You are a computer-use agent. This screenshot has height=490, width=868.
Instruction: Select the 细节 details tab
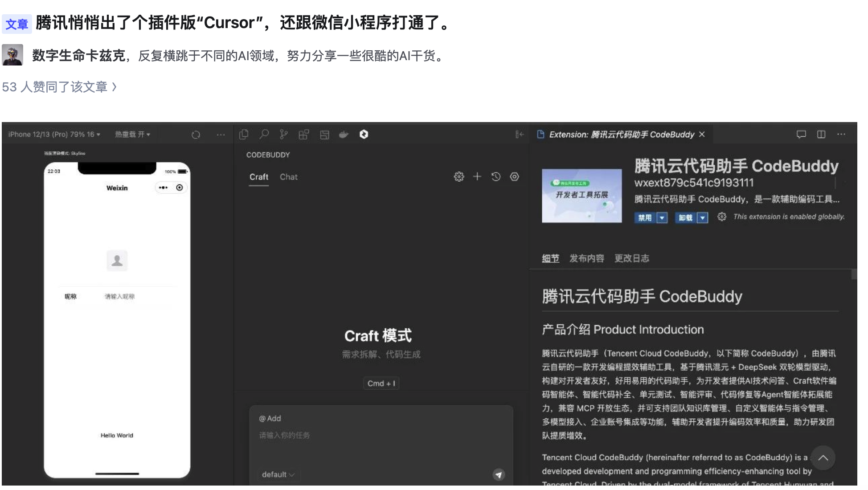550,258
